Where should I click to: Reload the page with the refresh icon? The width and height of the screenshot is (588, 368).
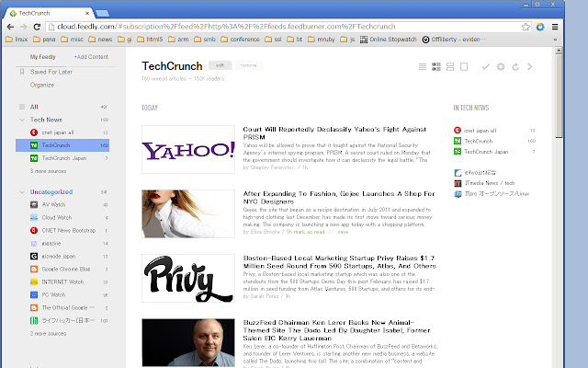point(37,27)
